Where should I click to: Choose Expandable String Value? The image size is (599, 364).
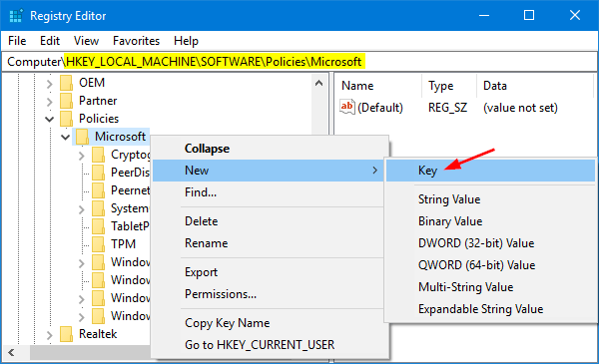pos(490,309)
